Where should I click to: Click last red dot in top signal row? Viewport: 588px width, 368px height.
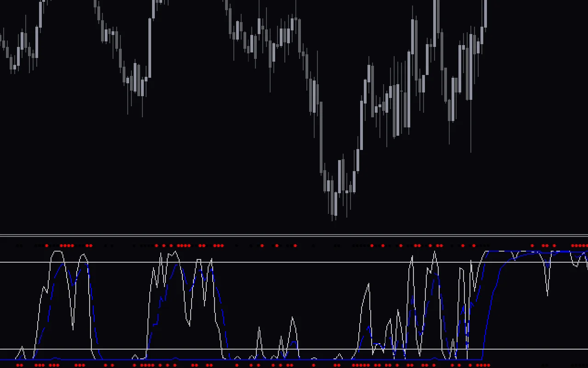point(586,246)
